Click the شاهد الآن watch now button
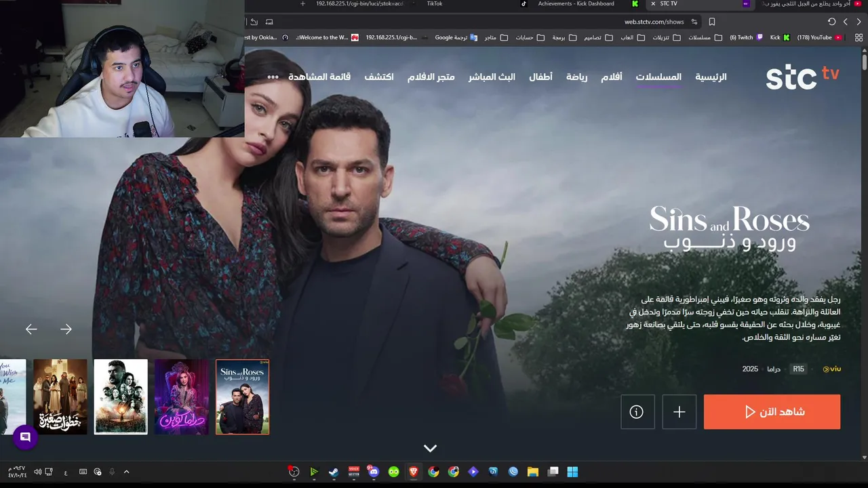The width and height of the screenshot is (868, 488). coord(772,412)
